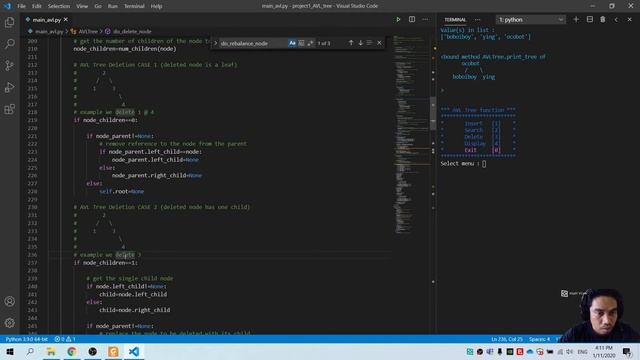Run the Python file with play icon
Viewport: 640px width, 360px height.
pos(398,20)
